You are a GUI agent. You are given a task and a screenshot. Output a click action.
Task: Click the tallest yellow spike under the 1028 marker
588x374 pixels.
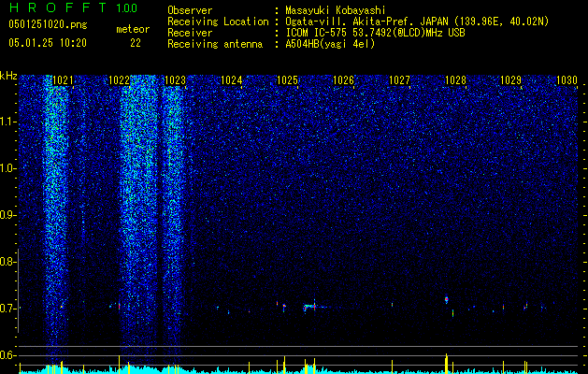pos(446,364)
